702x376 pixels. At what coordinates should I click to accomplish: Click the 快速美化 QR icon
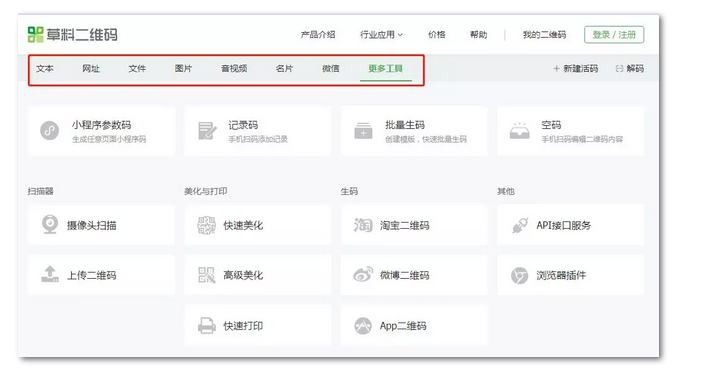click(x=206, y=225)
